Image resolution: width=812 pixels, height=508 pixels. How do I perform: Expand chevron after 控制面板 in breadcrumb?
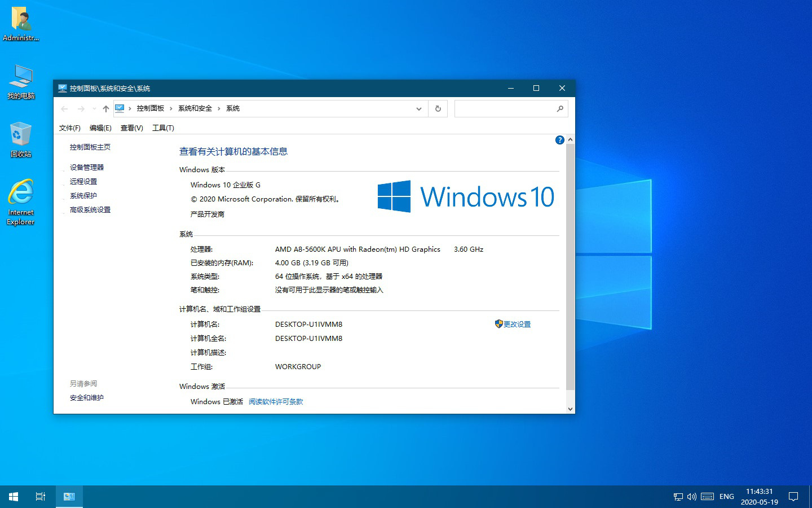(171, 109)
